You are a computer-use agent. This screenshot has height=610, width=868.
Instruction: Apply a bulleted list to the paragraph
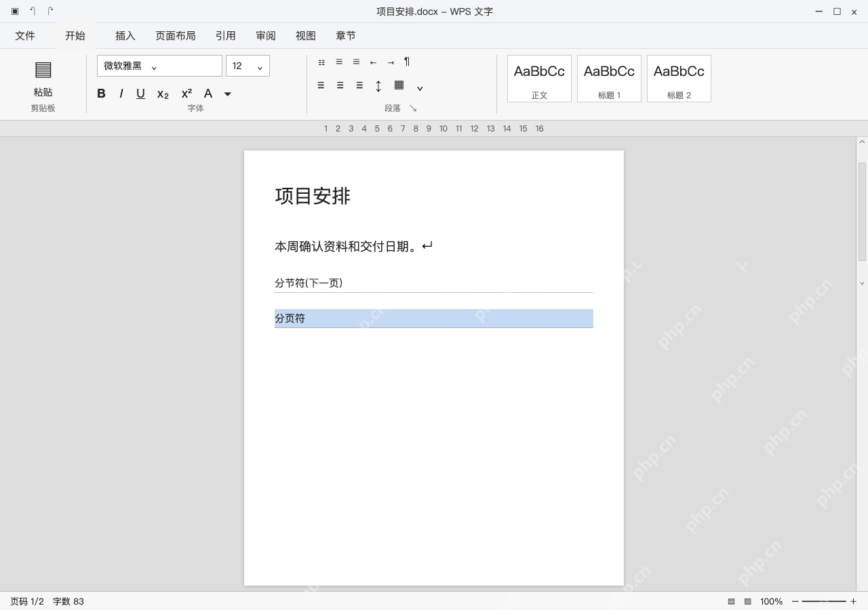tap(321, 62)
